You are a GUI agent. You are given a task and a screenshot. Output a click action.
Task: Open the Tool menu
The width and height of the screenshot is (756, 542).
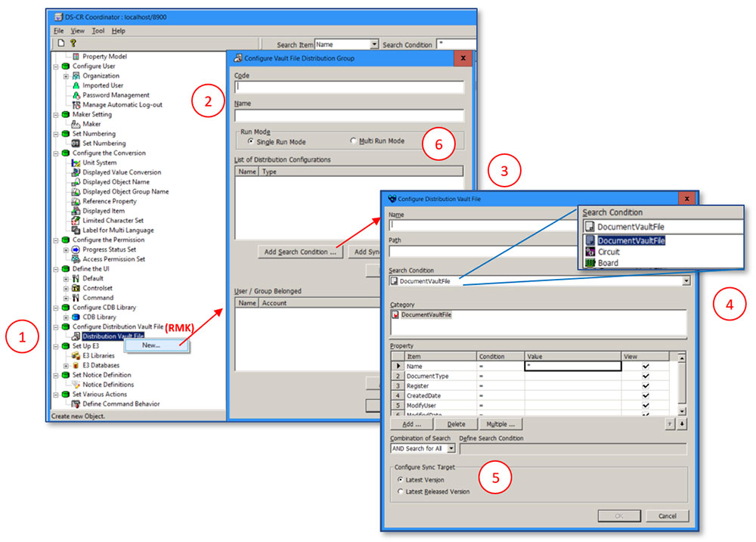point(99,30)
